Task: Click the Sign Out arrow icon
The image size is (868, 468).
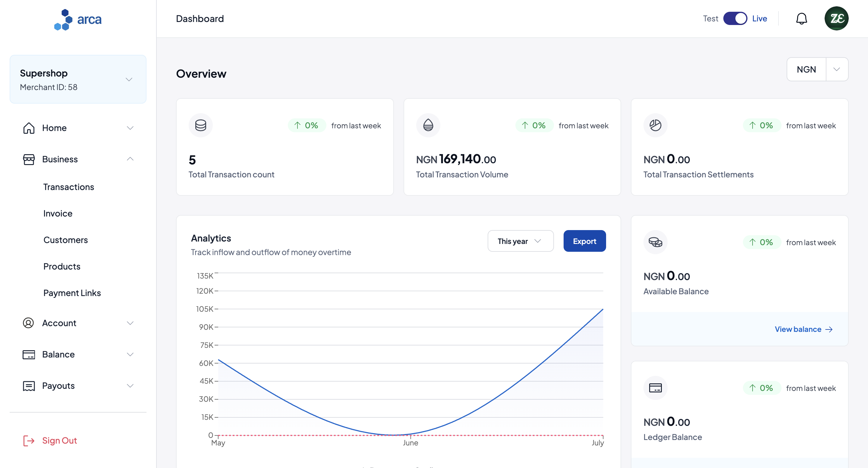Action: point(29,440)
